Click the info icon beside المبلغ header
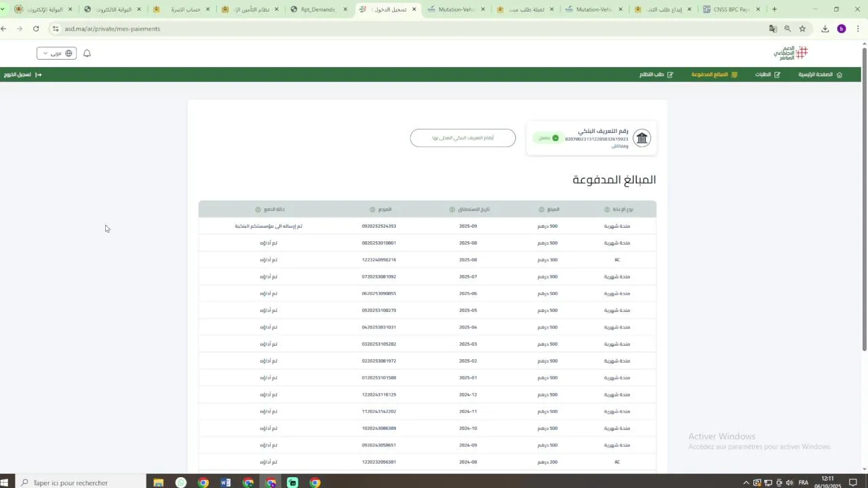Image resolution: width=868 pixels, height=488 pixels. pyautogui.click(x=541, y=209)
